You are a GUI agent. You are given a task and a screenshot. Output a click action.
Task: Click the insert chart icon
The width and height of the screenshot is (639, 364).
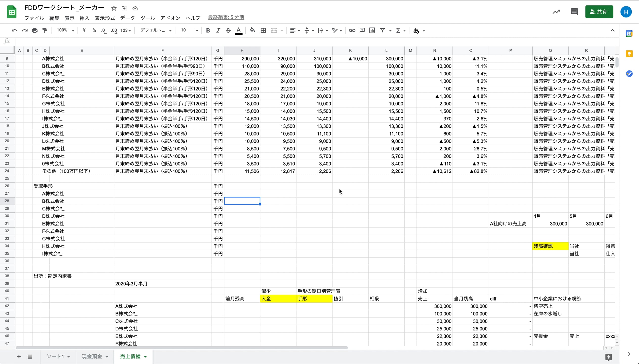(372, 31)
